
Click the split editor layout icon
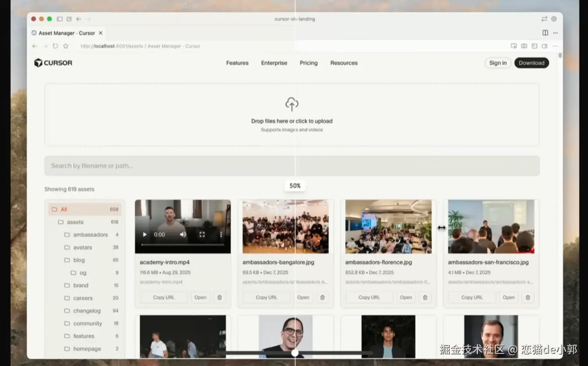[545, 33]
